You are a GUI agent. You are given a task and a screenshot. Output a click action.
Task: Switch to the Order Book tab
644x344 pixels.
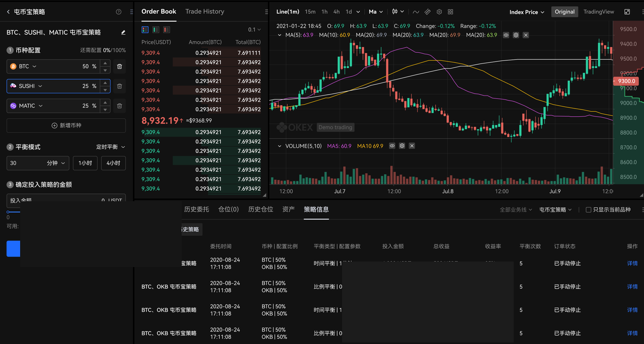(158, 12)
